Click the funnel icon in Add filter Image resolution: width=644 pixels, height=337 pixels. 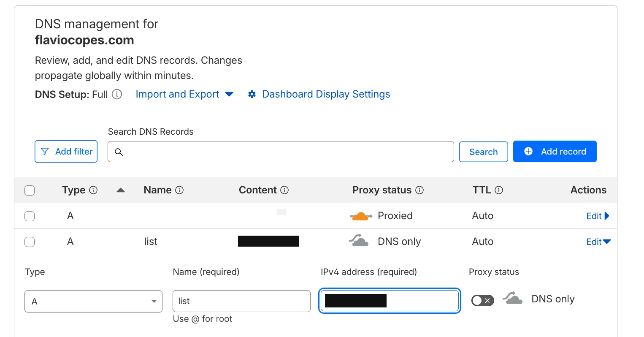[x=45, y=151]
